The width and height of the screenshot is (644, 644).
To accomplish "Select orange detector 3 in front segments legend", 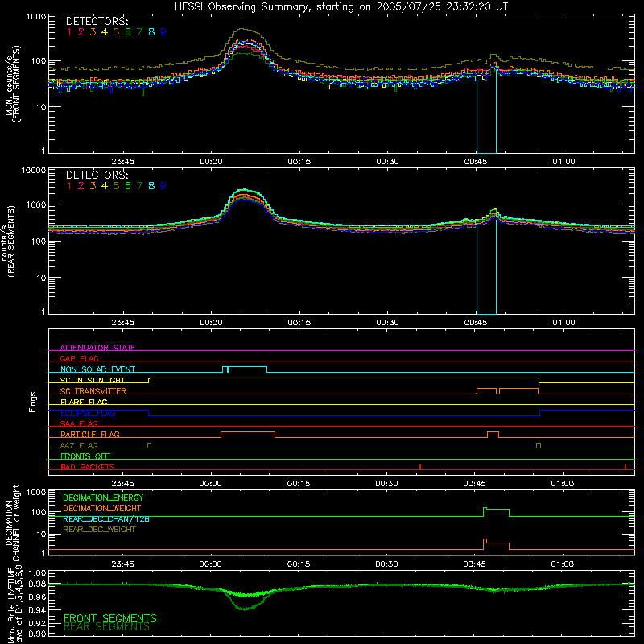I will [93, 32].
